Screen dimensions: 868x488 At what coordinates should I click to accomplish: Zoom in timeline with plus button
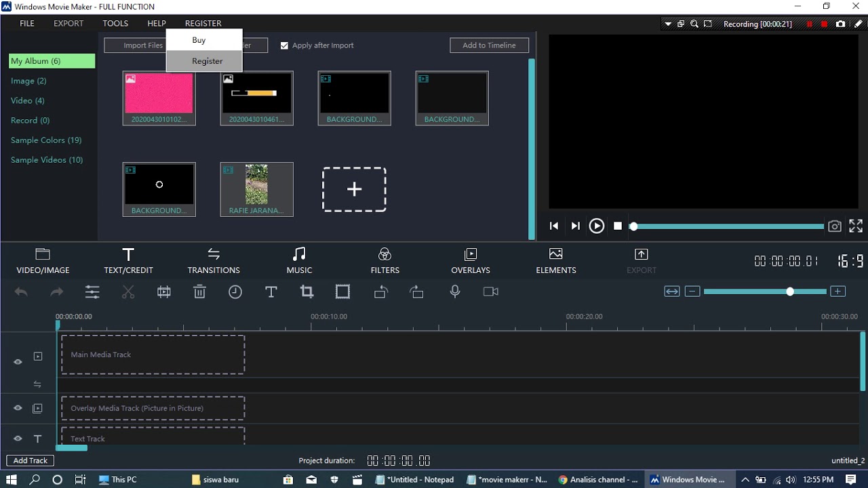pos(838,291)
